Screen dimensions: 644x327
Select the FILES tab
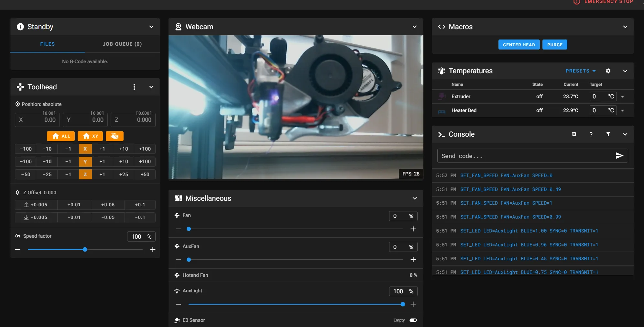tap(48, 44)
